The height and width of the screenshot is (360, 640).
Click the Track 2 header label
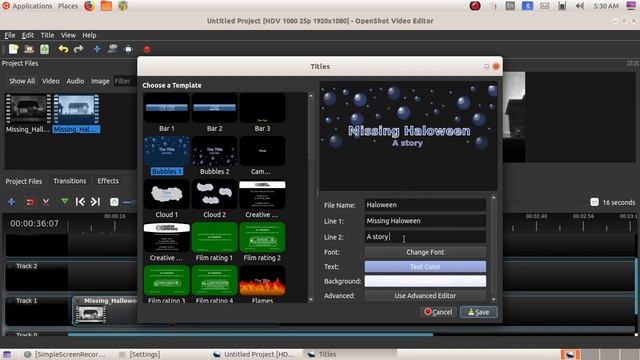27,266
